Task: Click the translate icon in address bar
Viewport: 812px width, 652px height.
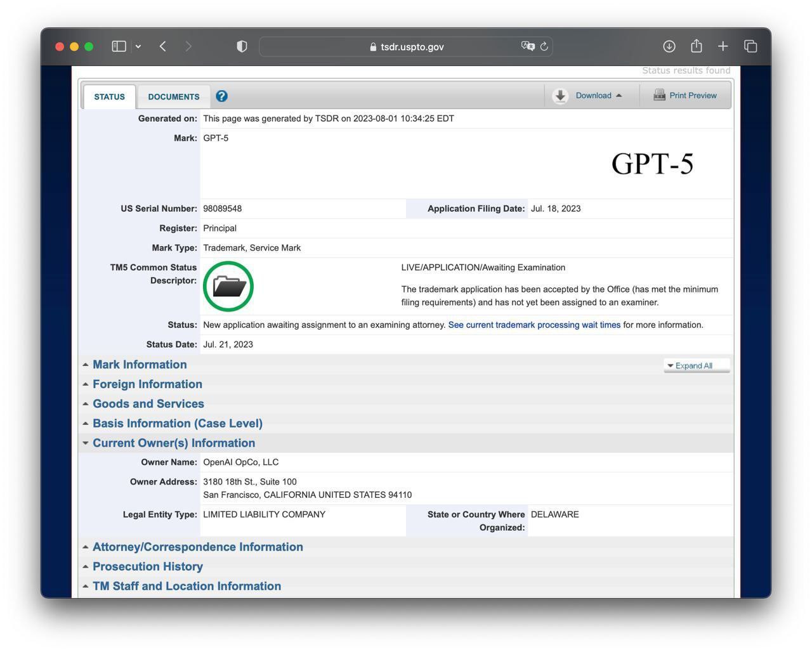Action: tap(527, 46)
